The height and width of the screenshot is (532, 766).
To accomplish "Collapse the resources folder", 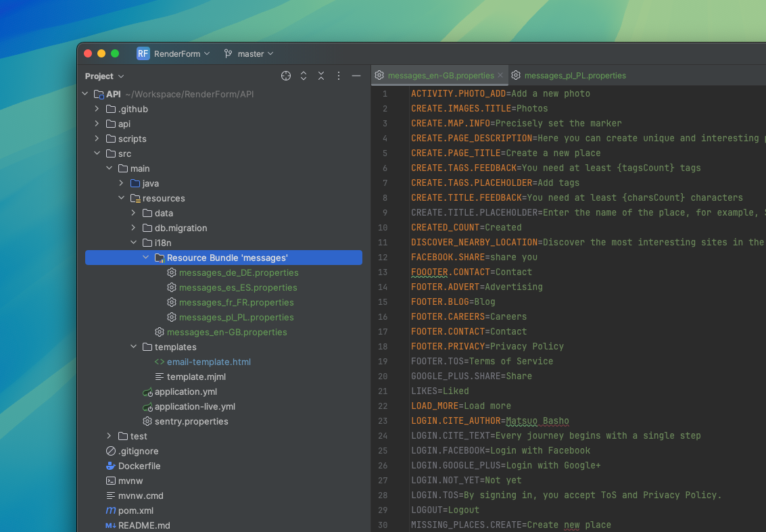I will (121, 198).
